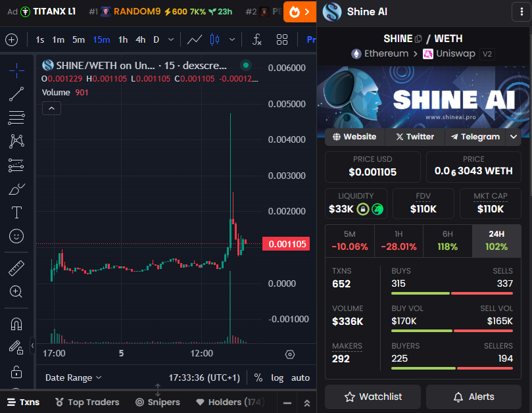Toggle log scale

click(x=278, y=377)
